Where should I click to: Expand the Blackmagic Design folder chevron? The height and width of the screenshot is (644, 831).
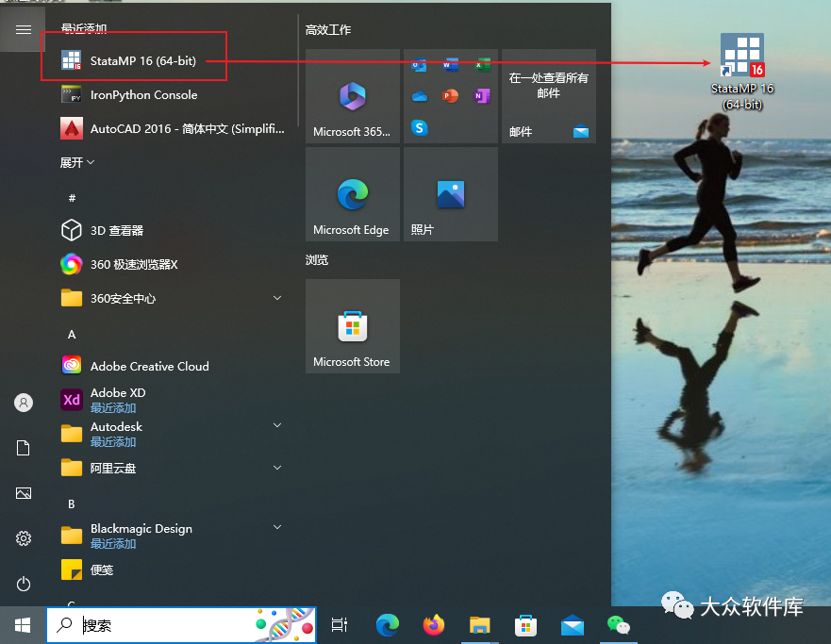277,526
